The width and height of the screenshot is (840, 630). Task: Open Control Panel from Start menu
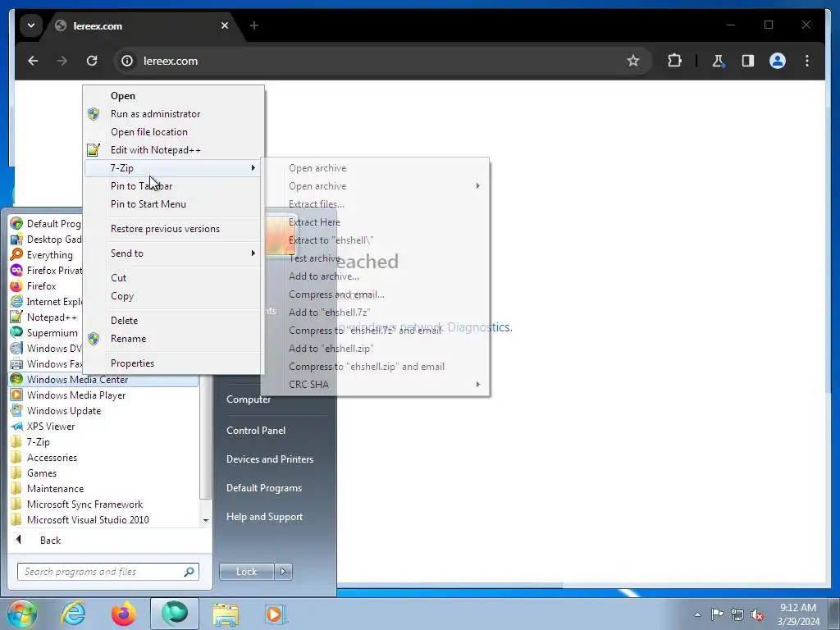(256, 430)
